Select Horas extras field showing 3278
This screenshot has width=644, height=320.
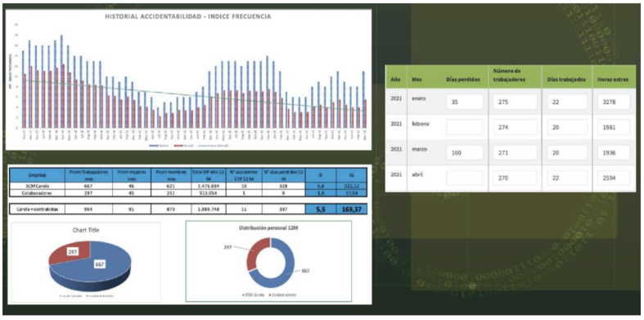tap(614, 101)
